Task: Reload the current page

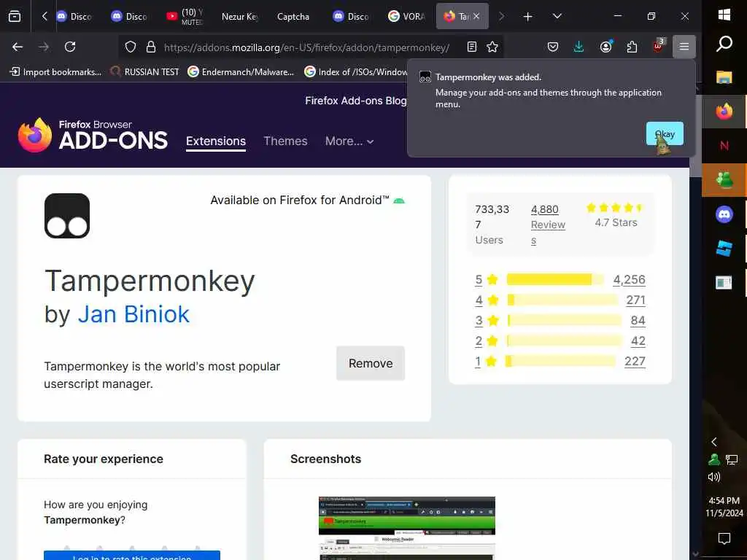Action: 70,47
